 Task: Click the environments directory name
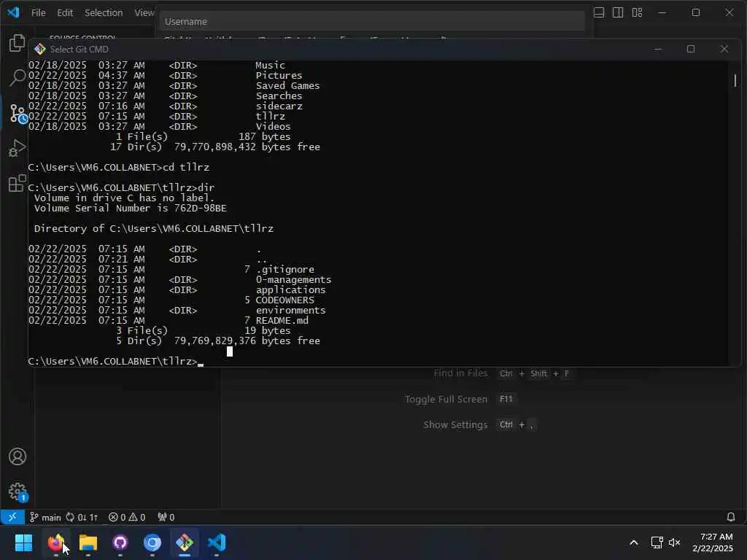click(290, 311)
